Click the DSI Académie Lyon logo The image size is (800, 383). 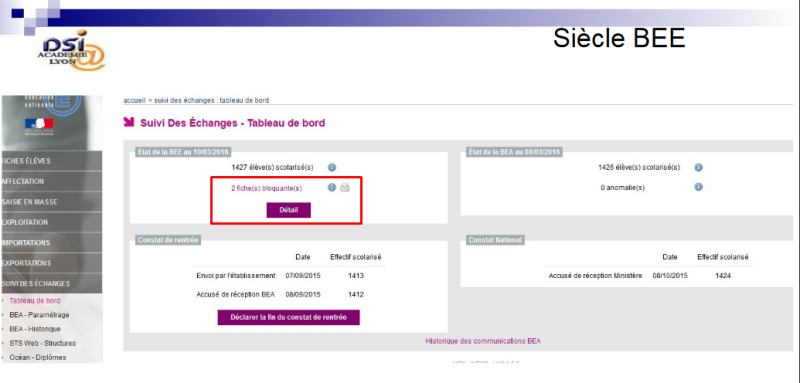point(70,50)
